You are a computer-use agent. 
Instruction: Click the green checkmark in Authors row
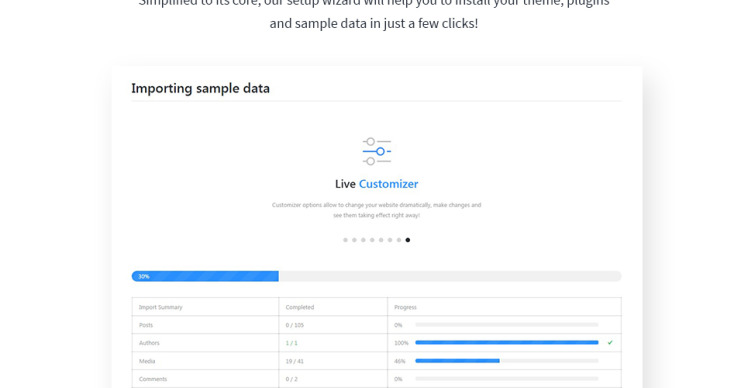point(610,343)
